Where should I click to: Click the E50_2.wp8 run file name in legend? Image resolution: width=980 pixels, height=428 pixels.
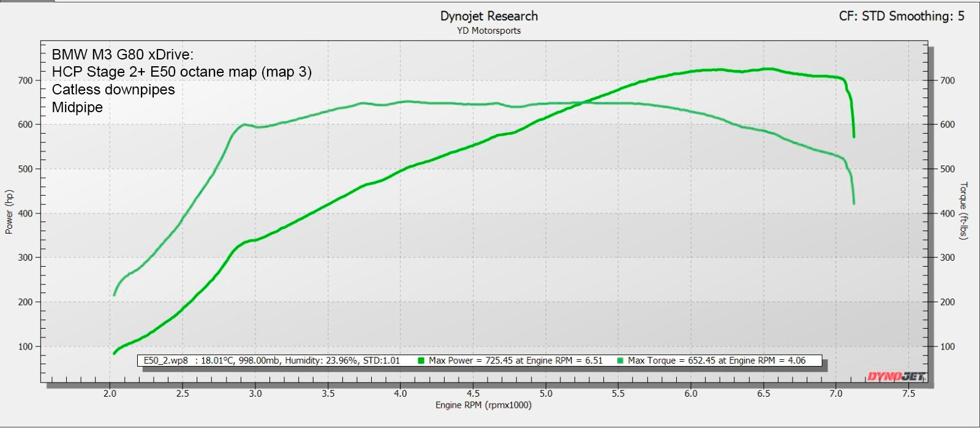[x=165, y=361]
